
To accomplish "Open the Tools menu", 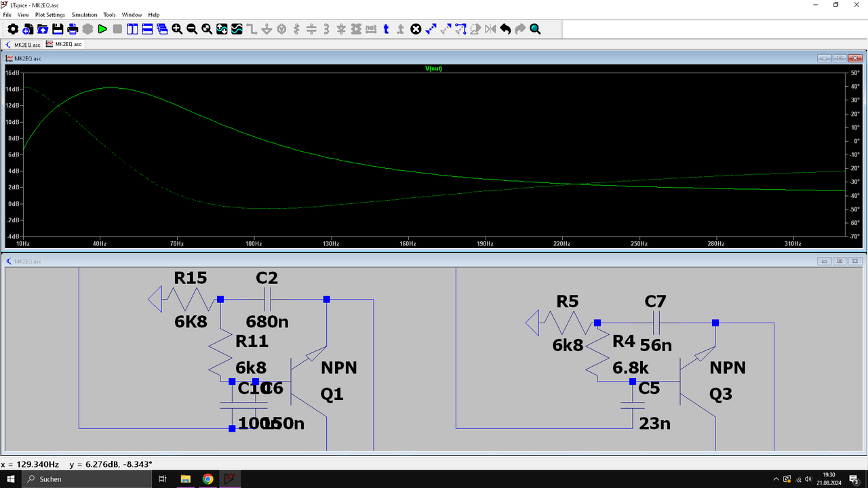I will tap(110, 14).
